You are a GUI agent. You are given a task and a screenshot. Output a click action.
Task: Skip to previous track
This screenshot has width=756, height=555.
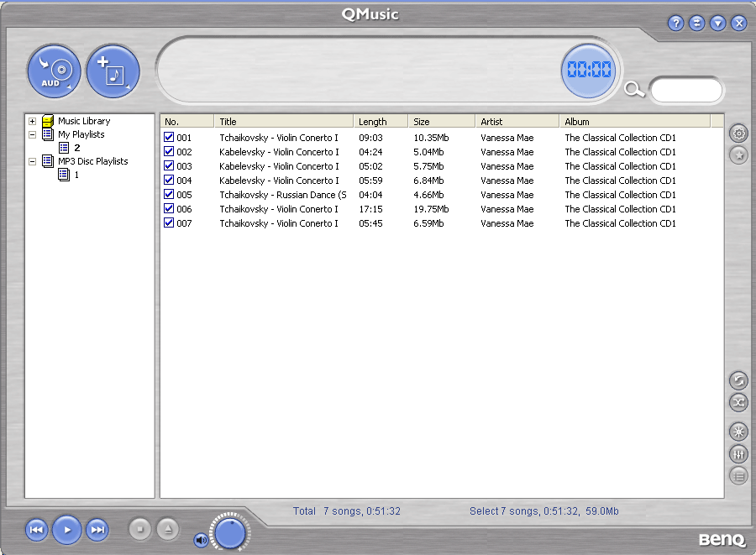(x=36, y=530)
